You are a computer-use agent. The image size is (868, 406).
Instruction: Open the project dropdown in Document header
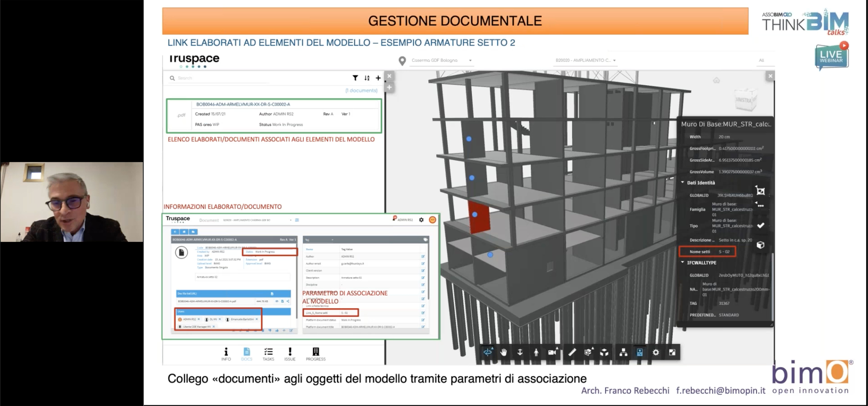[x=257, y=220]
